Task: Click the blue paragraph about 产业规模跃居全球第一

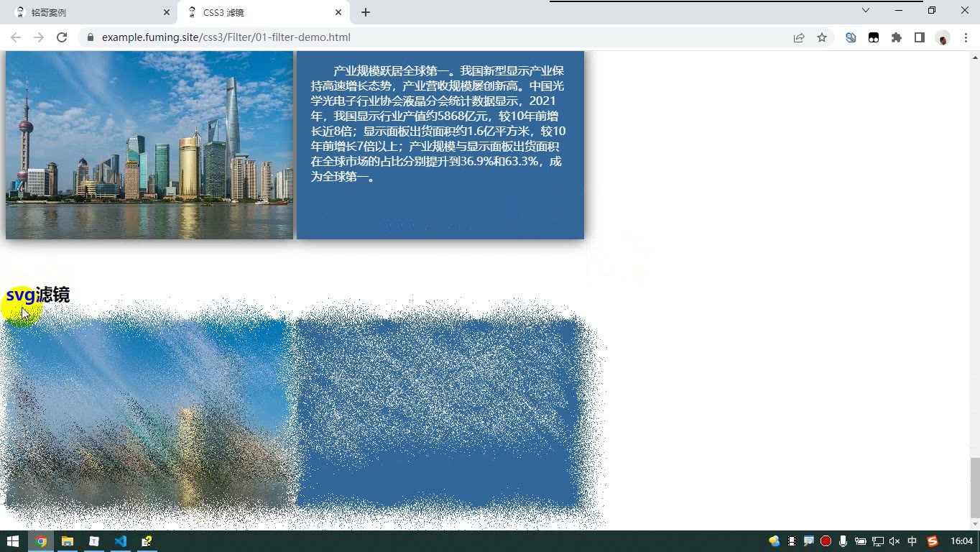Action: (x=438, y=124)
